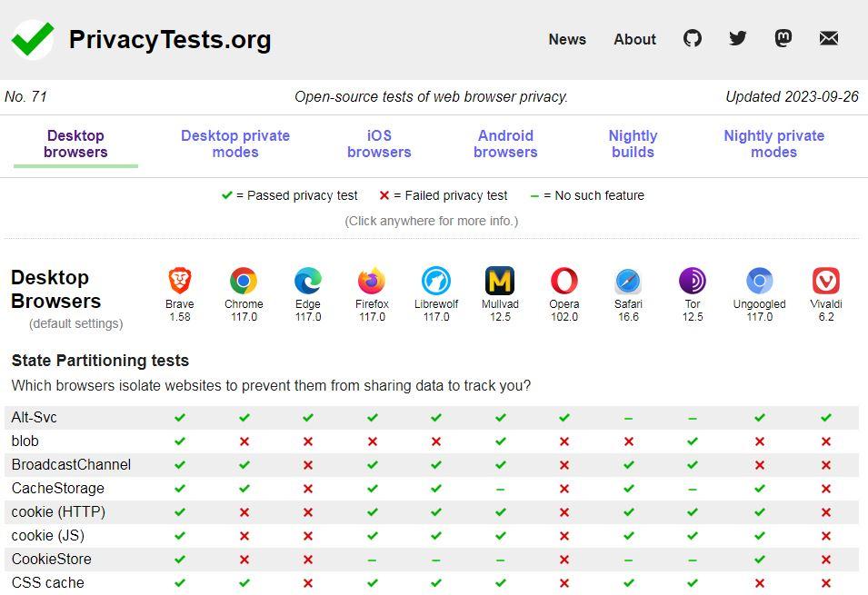Image resolution: width=868 pixels, height=595 pixels.
Task: Click the cookie (JS) row label
Action: coord(47,536)
